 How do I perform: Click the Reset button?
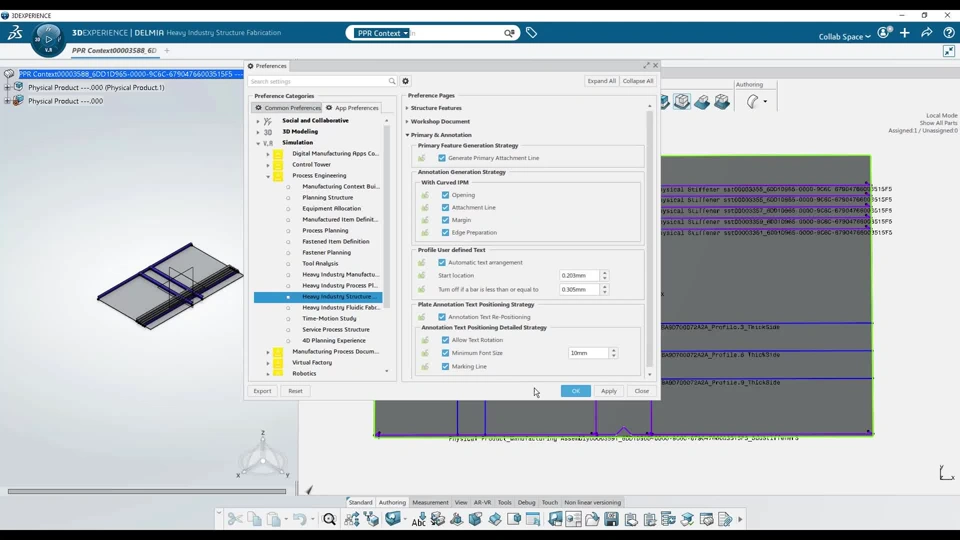pyautogui.click(x=295, y=391)
